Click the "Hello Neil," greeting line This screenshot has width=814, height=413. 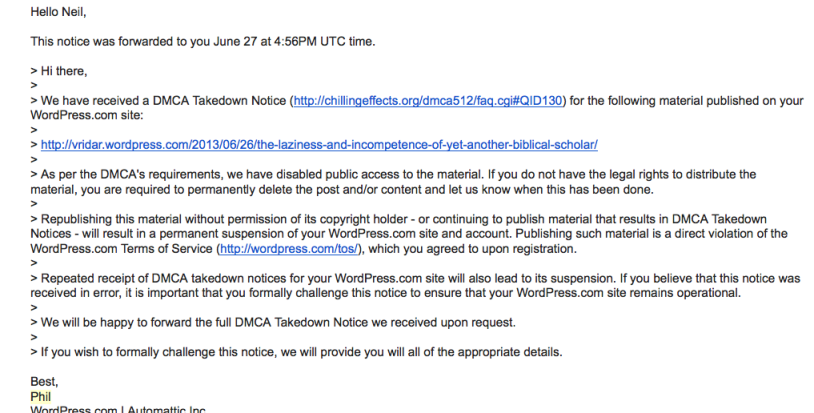click(58, 12)
